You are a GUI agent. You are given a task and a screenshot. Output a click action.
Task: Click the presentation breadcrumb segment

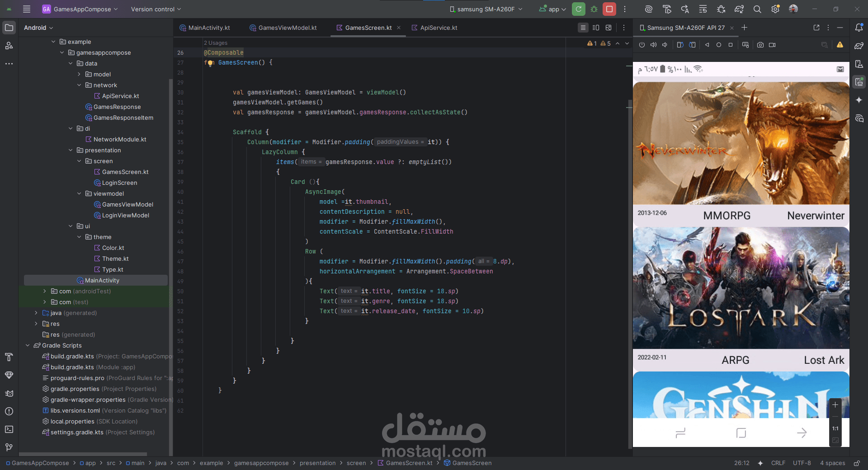point(318,463)
